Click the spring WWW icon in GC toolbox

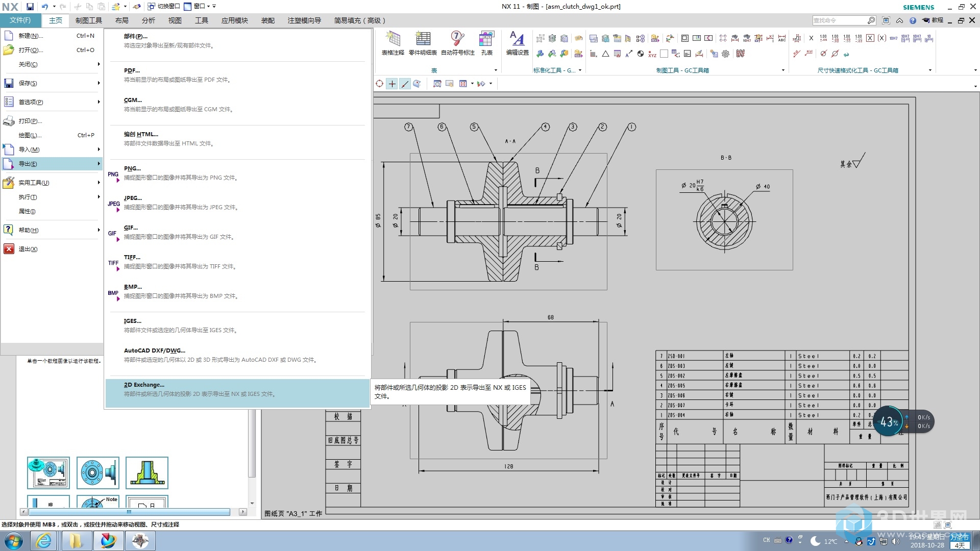coord(741,54)
